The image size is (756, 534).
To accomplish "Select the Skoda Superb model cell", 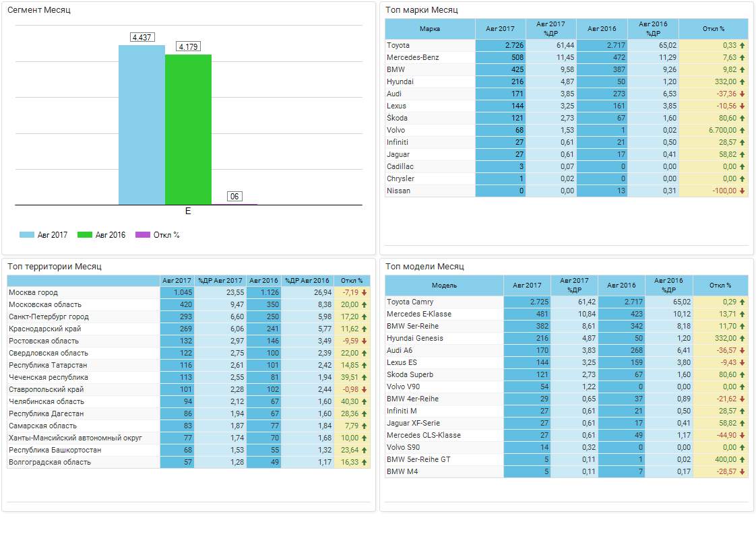I will [x=444, y=374].
